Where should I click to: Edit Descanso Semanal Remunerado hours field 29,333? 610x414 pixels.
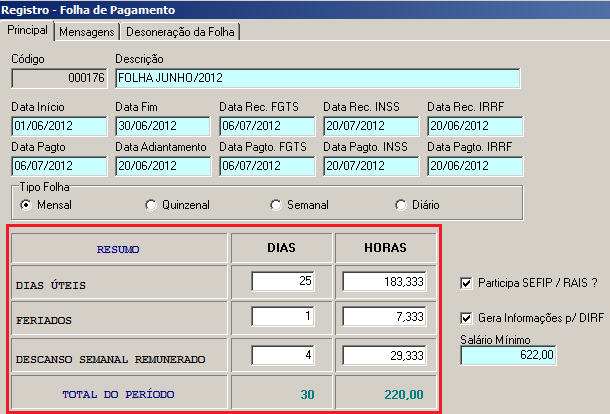[x=384, y=355]
